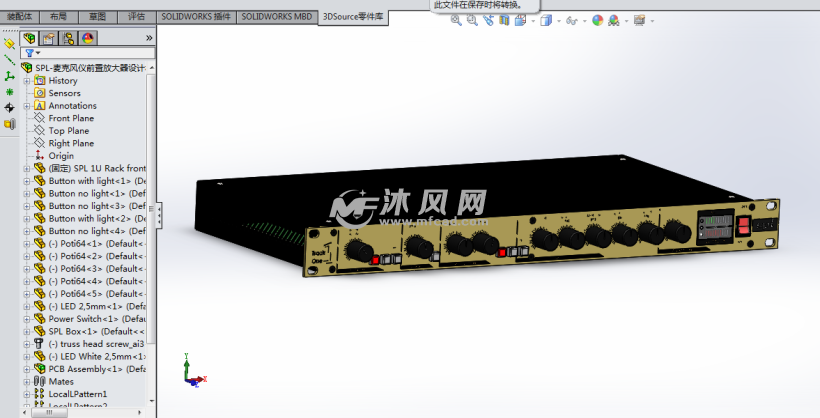Click the mate reference icon in the left toolbar
The height and width of the screenshot is (418, 820).
[9, 124]
